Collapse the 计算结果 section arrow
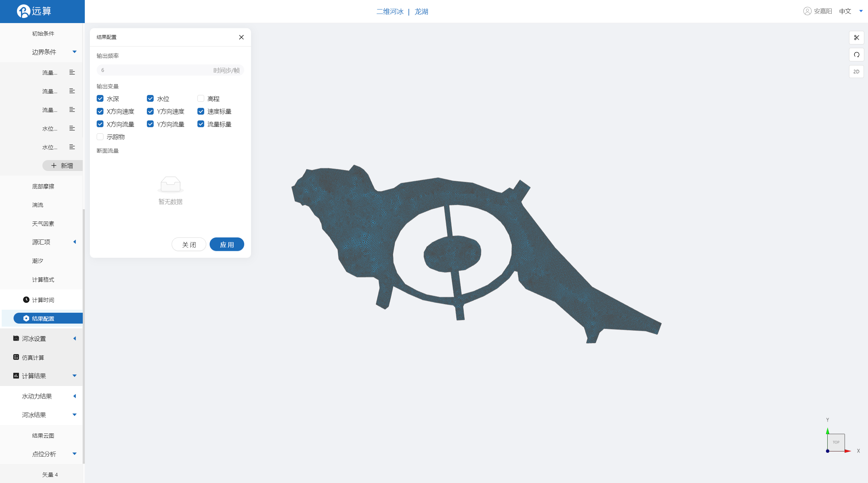868x483 pixels. (75, 376)
